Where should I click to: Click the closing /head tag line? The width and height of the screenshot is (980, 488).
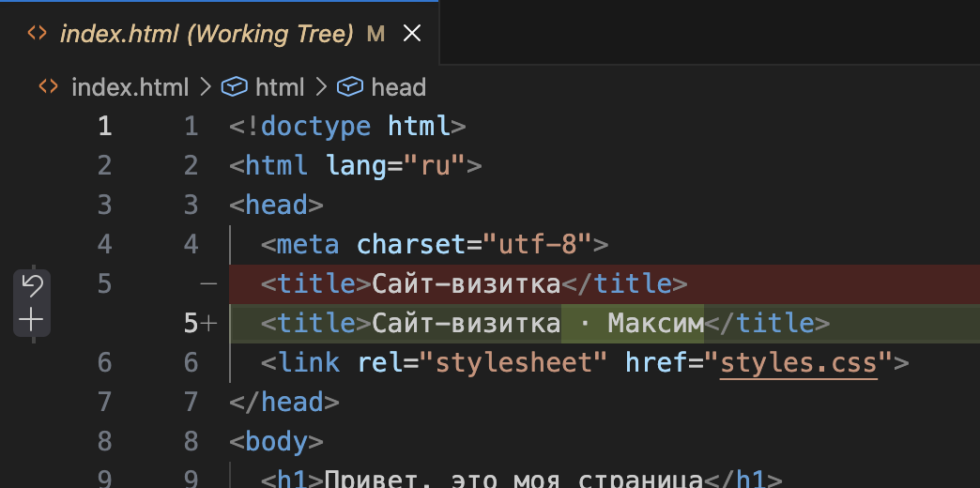click(x=284, y=402)
